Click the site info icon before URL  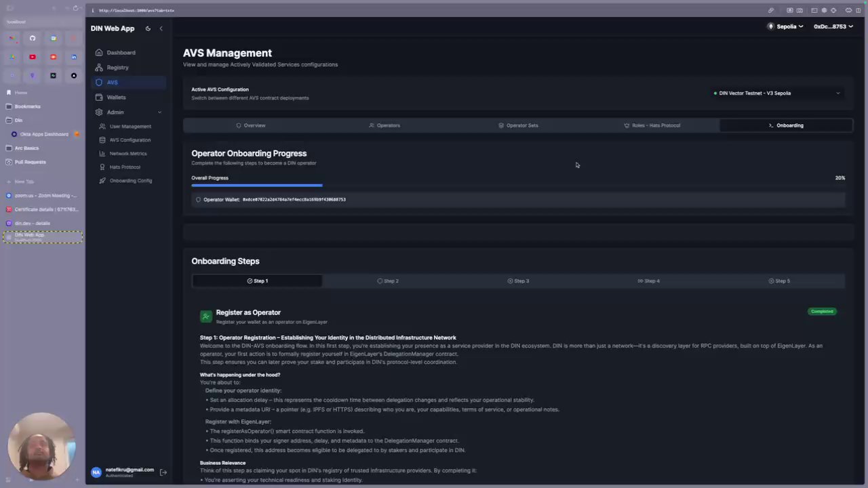93,10
